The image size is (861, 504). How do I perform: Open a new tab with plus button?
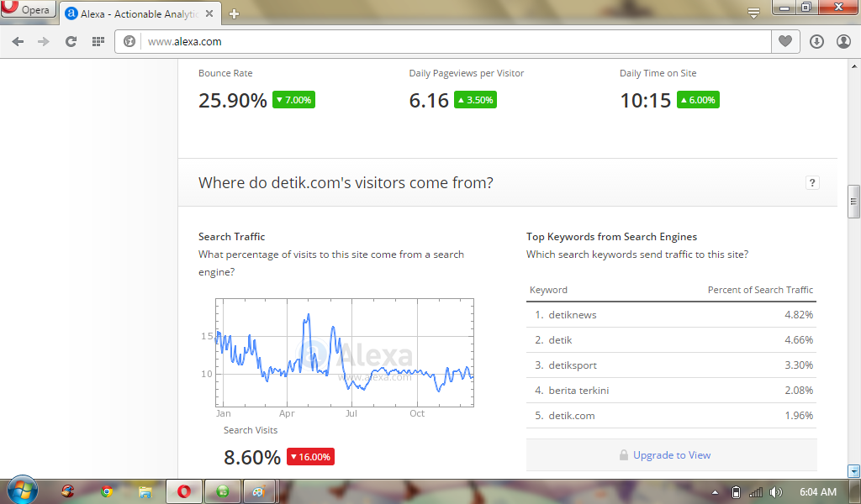234,14
